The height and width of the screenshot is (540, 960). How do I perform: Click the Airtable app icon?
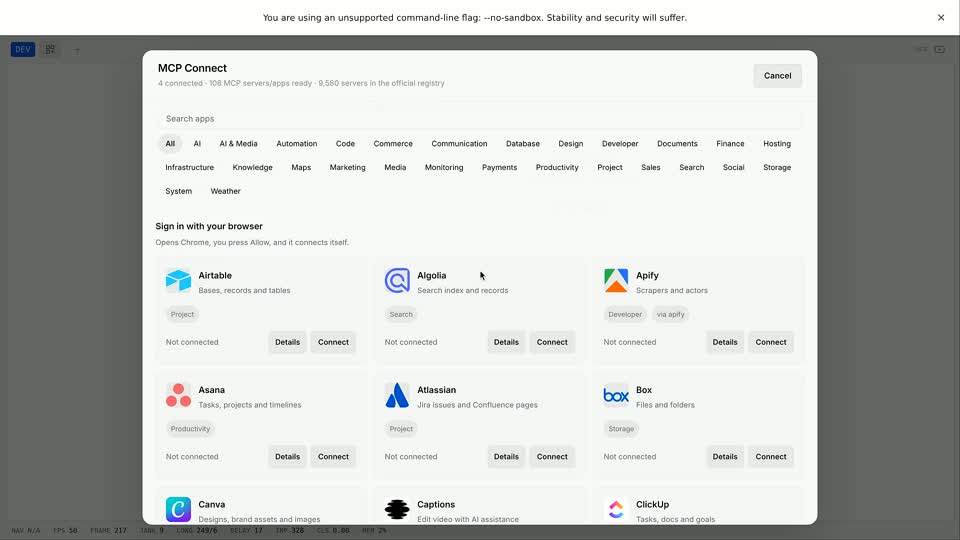pos(178,280)
